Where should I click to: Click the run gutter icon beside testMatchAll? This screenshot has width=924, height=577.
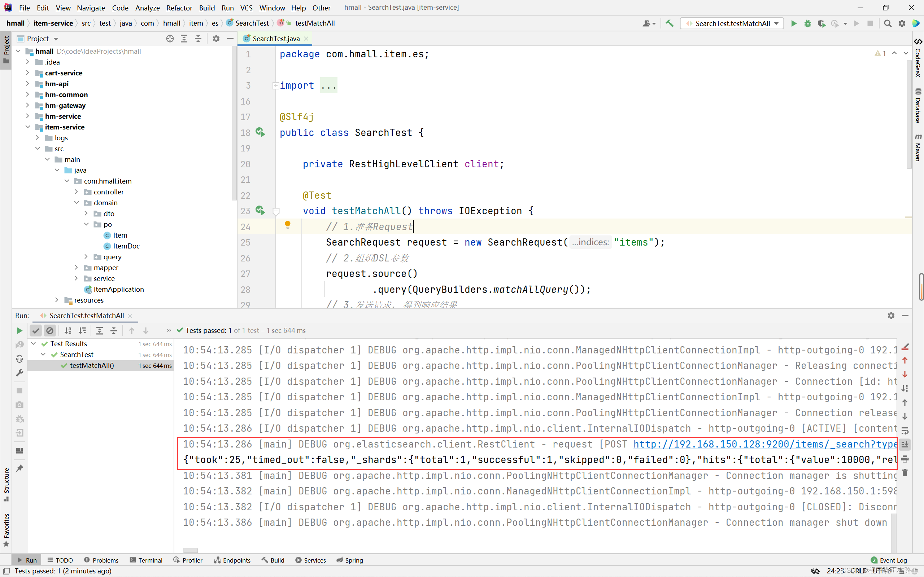coord(260,211)
